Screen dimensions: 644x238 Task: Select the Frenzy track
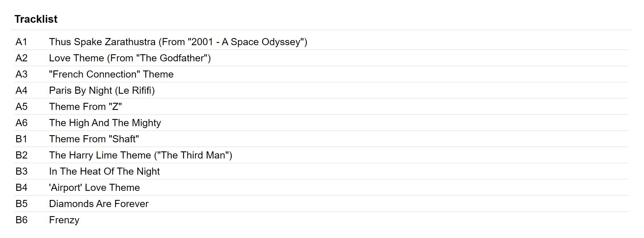pos(64,220)
